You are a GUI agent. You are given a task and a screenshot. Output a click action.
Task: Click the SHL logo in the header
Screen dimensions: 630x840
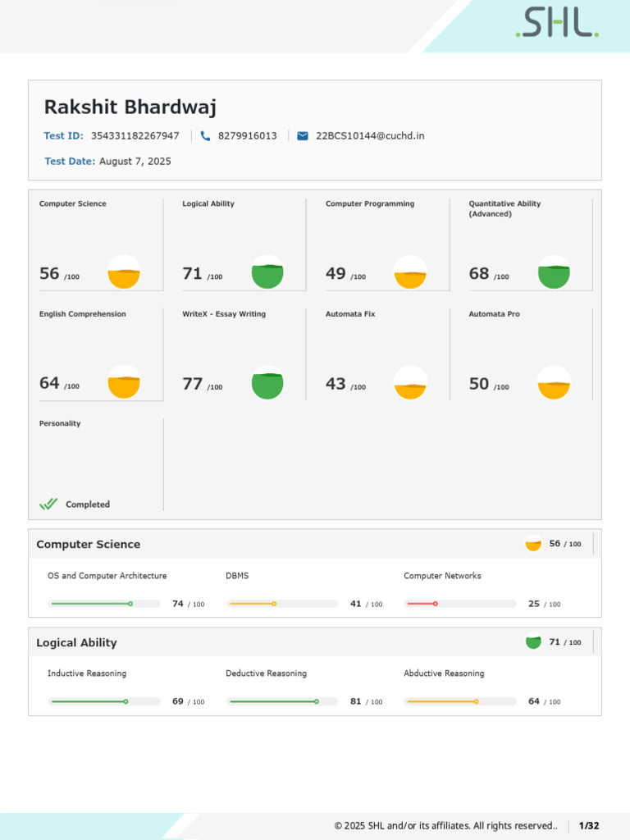tap(557, 22)
